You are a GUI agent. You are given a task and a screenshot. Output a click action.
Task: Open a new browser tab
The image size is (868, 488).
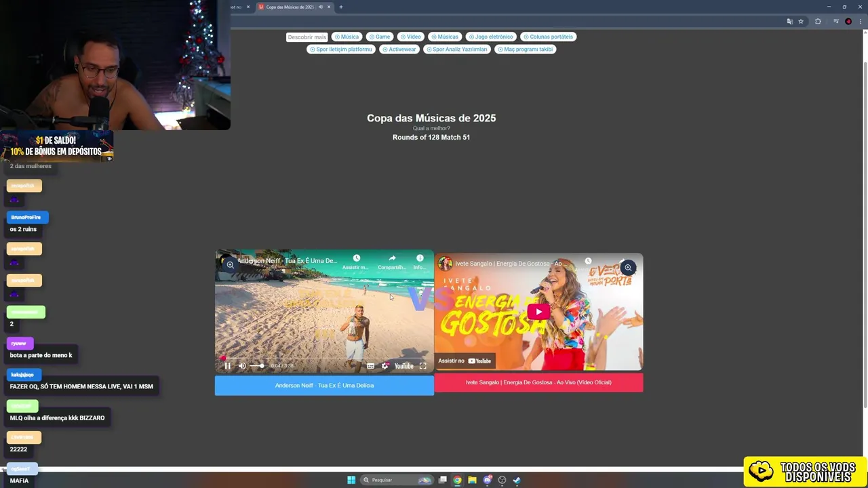[340, 7]
